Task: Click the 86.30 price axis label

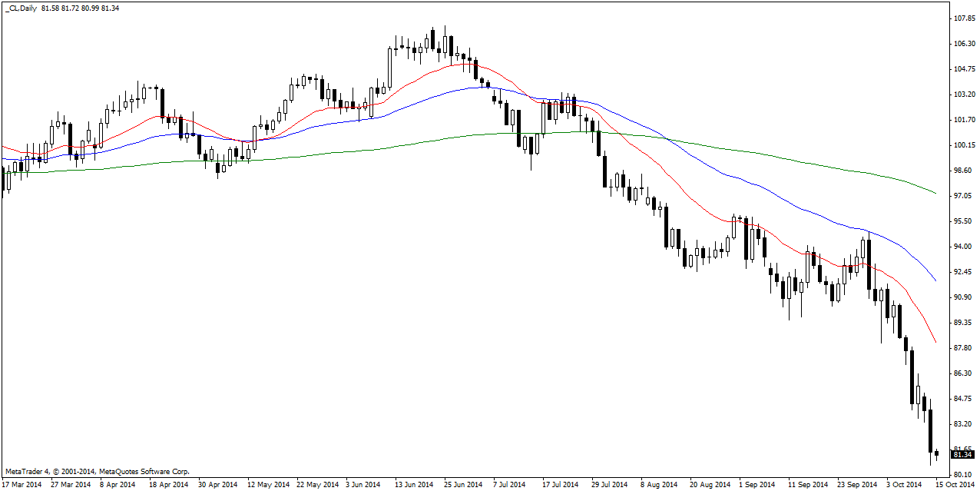Action: click(963, 373)
